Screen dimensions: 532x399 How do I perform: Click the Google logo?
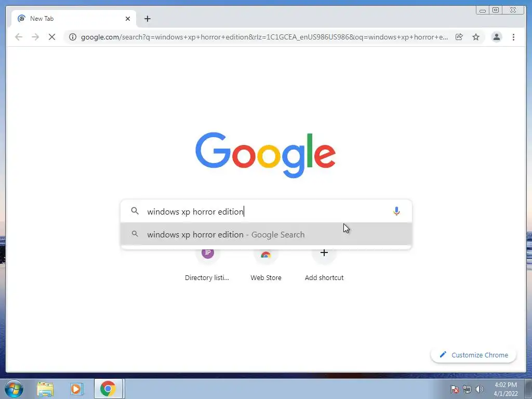(x=265, y=155)
